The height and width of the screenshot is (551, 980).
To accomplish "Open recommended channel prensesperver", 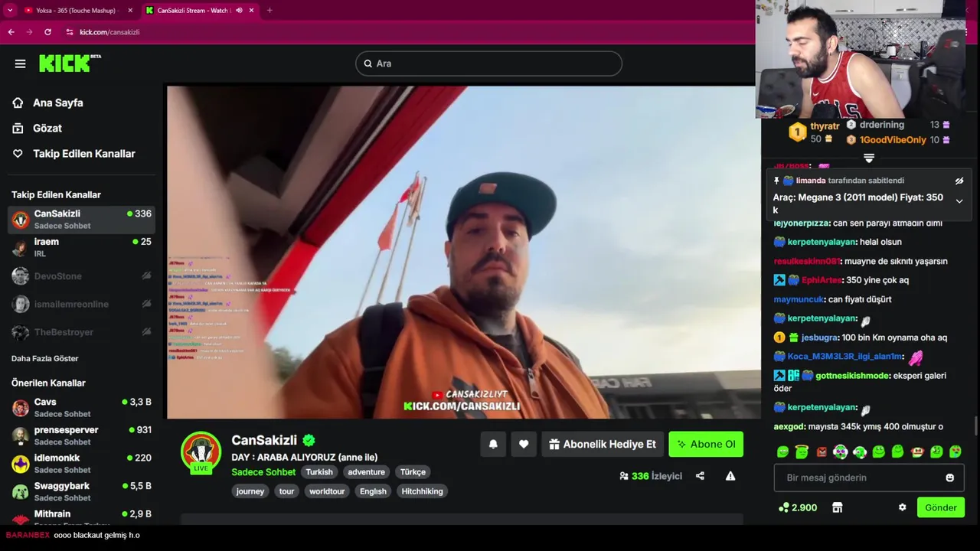I will pos(82,435).
